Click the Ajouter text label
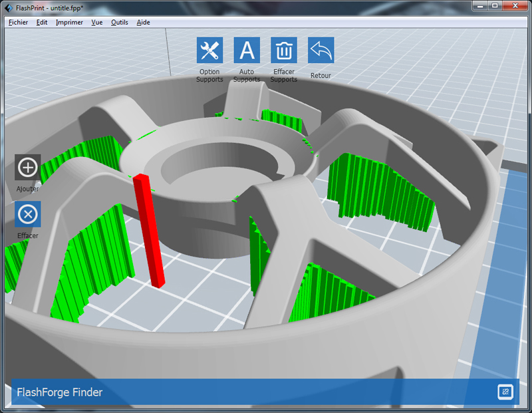 (27, 189)
